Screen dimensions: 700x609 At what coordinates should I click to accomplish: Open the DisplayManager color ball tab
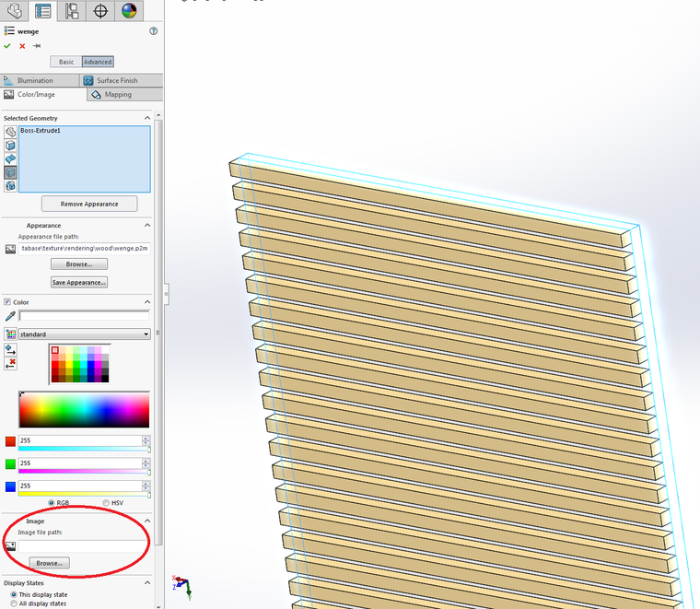pos(129,10)
